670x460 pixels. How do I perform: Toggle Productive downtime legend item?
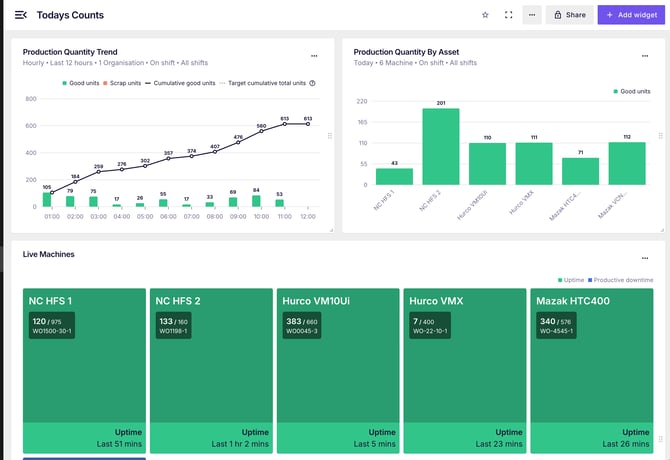point(620,280)
